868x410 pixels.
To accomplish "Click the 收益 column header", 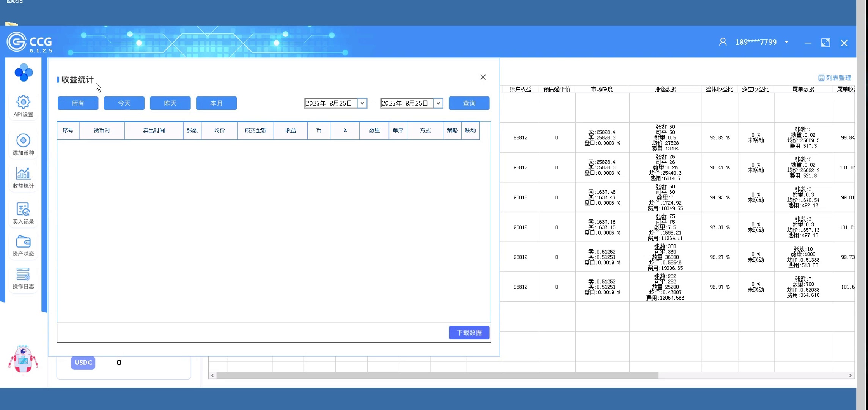I will pos(291,131).
